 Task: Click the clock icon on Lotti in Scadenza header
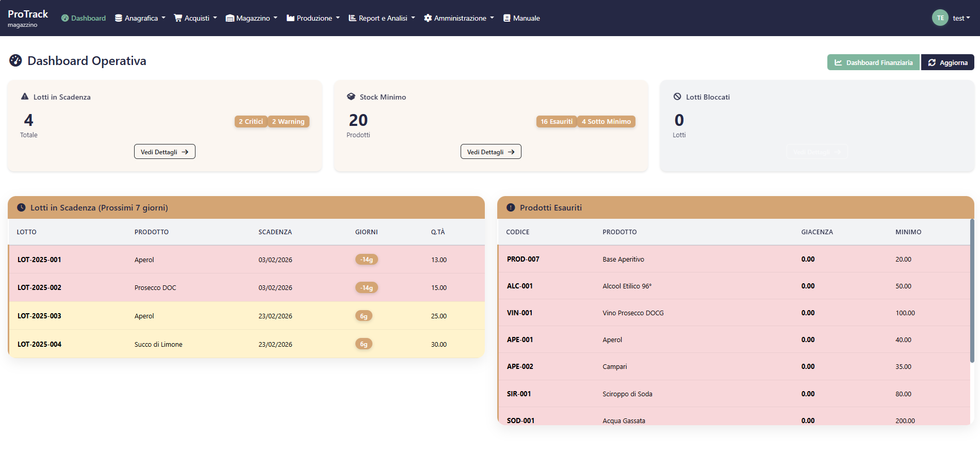coord(21,207)
